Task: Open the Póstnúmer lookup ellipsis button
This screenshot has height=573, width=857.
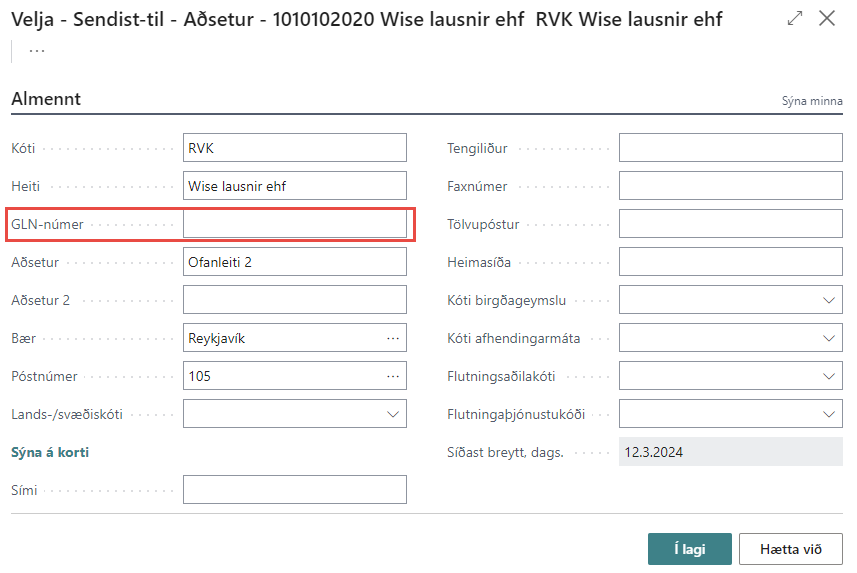Action: (393, 376)
